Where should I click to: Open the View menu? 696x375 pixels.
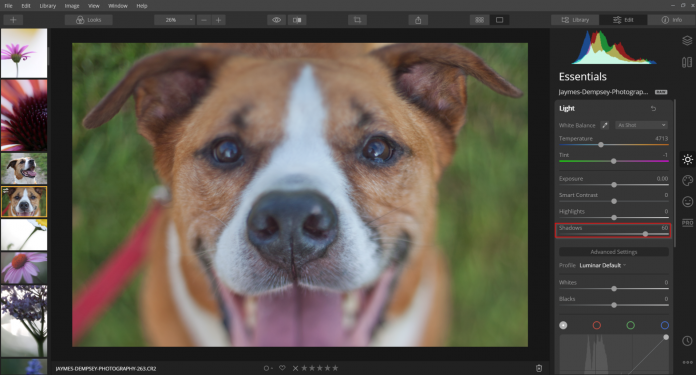click(94, 6)
